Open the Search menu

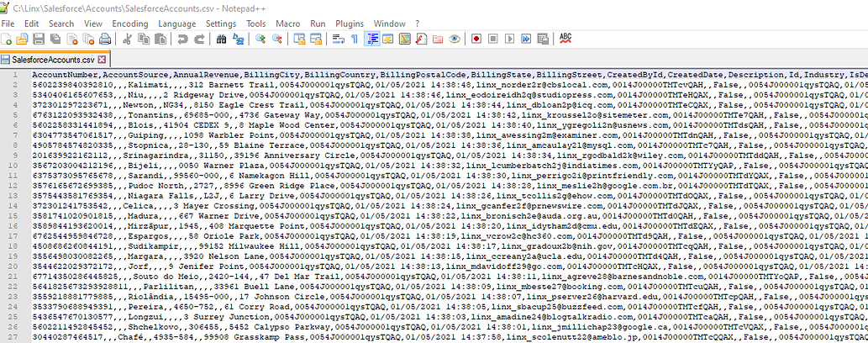(x=60, y=24)
